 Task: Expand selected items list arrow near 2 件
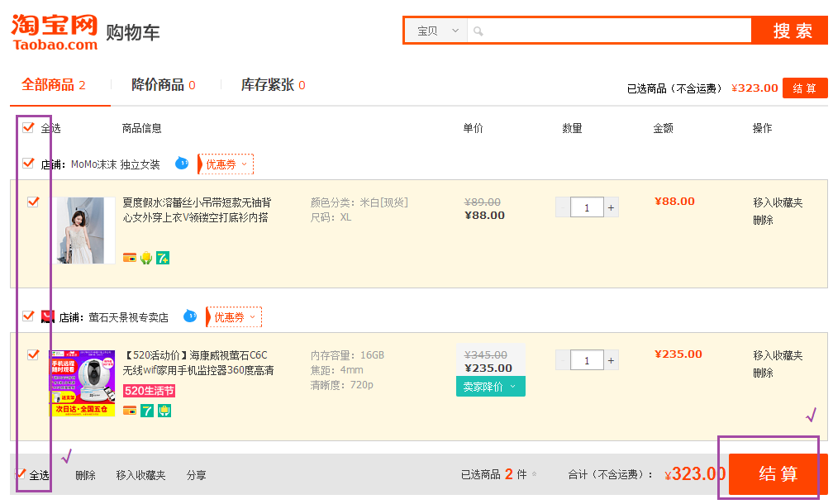click(534, 473)
